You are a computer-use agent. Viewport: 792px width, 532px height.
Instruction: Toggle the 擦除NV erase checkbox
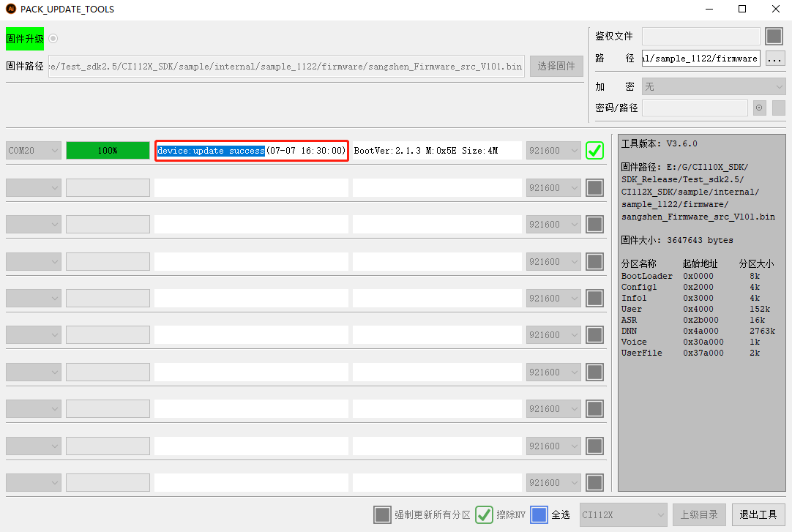point(484,514)
